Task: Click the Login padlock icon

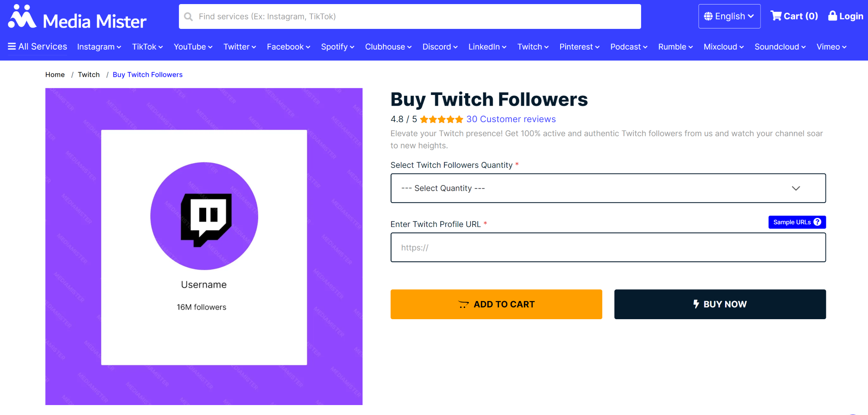Action: [x=832, y=16]
